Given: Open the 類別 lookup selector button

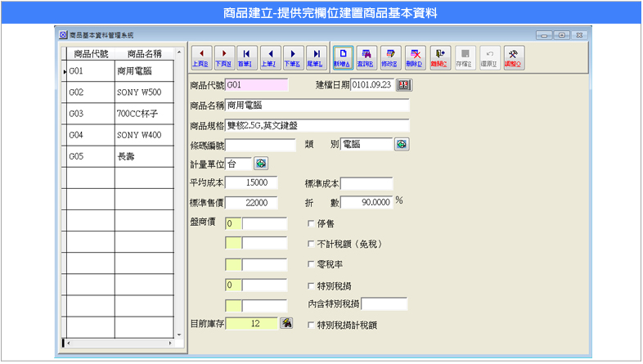Looking at the screenshot, I should coord(401,145).
